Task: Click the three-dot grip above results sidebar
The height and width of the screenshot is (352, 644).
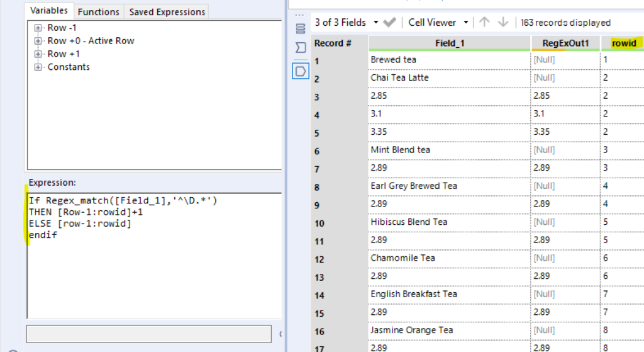Action: (x=299, y=14)
